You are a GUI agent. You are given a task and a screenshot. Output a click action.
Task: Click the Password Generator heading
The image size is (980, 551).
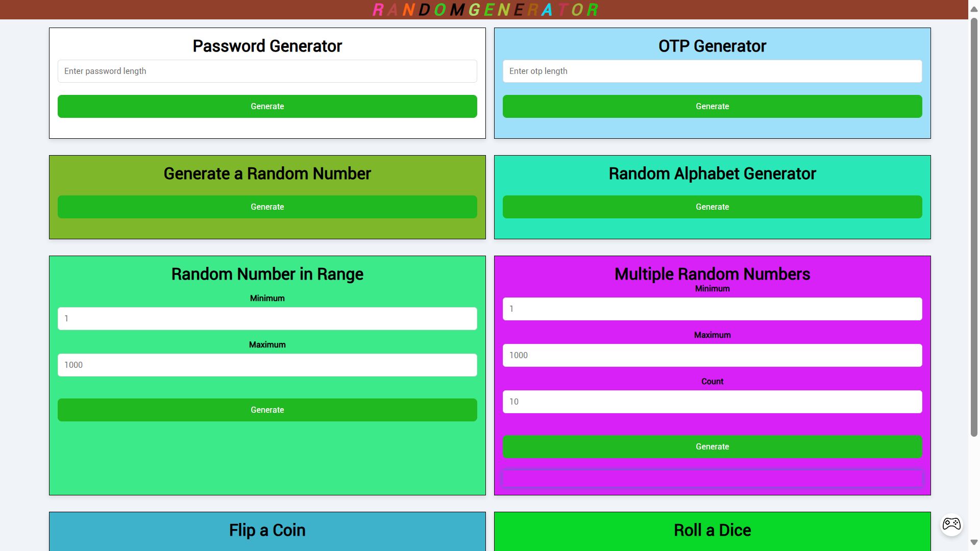[267, 46]
